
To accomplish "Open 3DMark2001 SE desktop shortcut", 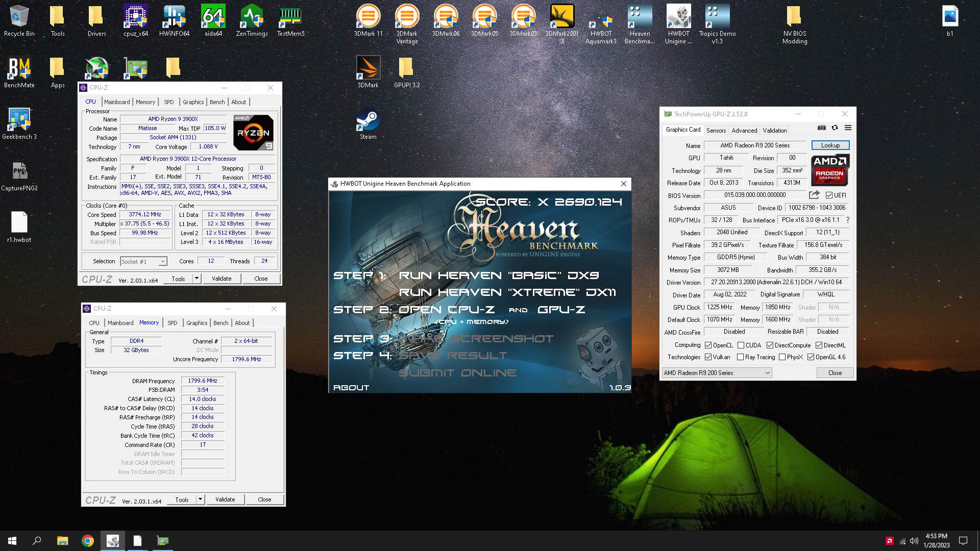I will [x=562, y=24].
